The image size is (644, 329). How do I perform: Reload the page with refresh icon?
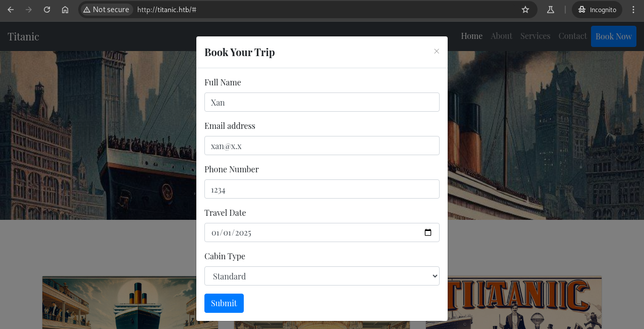pos(47,10)
